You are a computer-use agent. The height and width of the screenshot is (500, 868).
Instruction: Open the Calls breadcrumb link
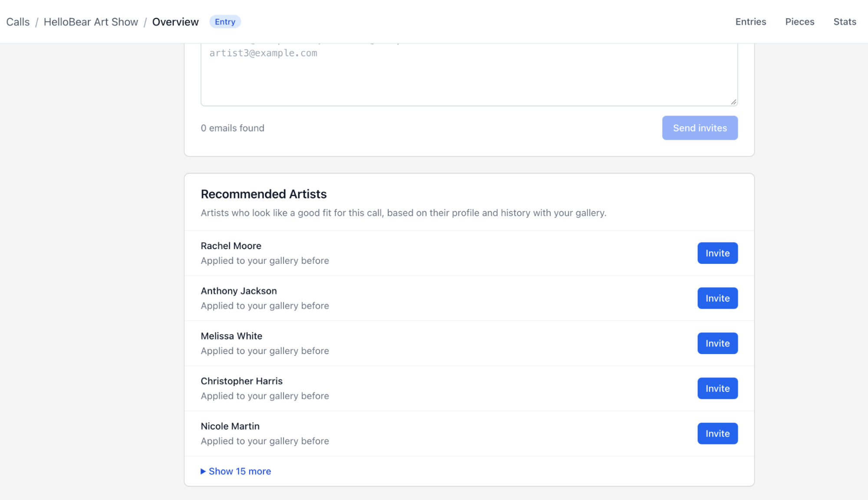tap(18, 22)
